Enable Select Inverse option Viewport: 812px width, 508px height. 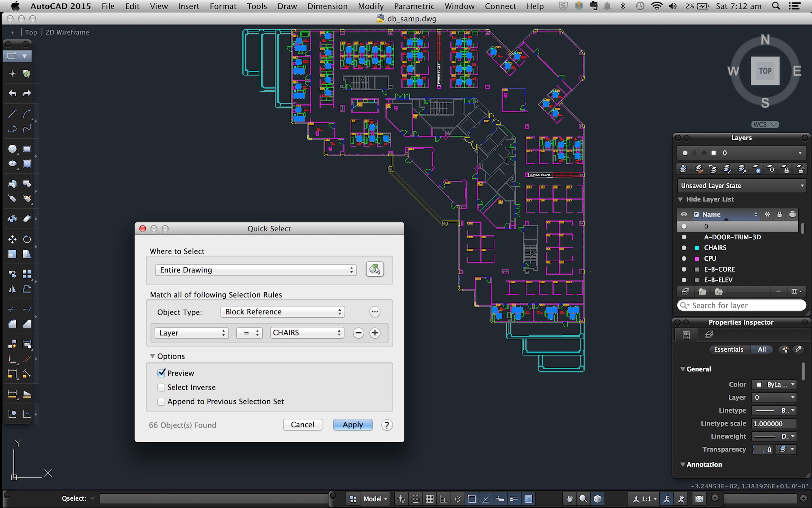(x=162, y=387)
